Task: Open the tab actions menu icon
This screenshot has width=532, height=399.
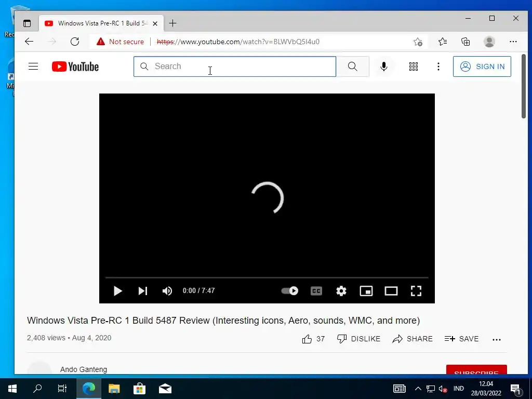Action: (x=27, y=23)
